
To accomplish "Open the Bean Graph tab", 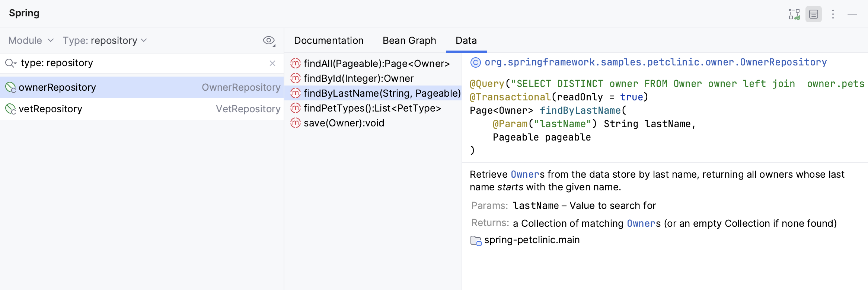I will click(x=409, y=41).
